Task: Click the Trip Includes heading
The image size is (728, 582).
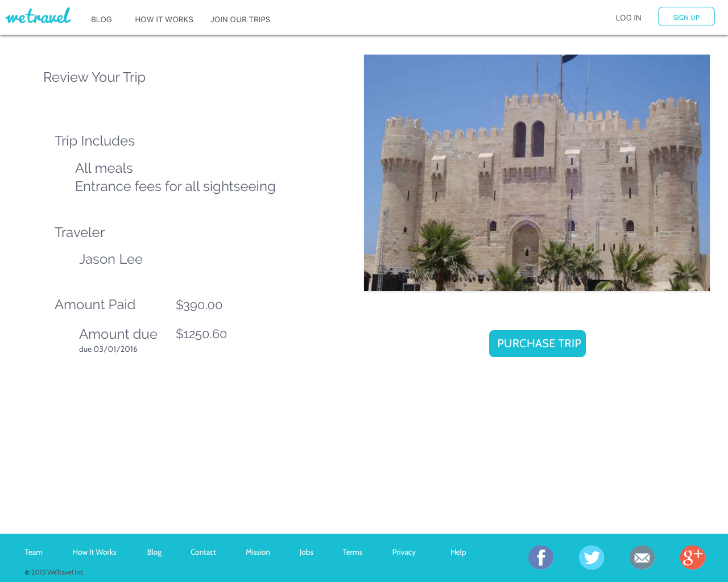Action: [94, 141]
